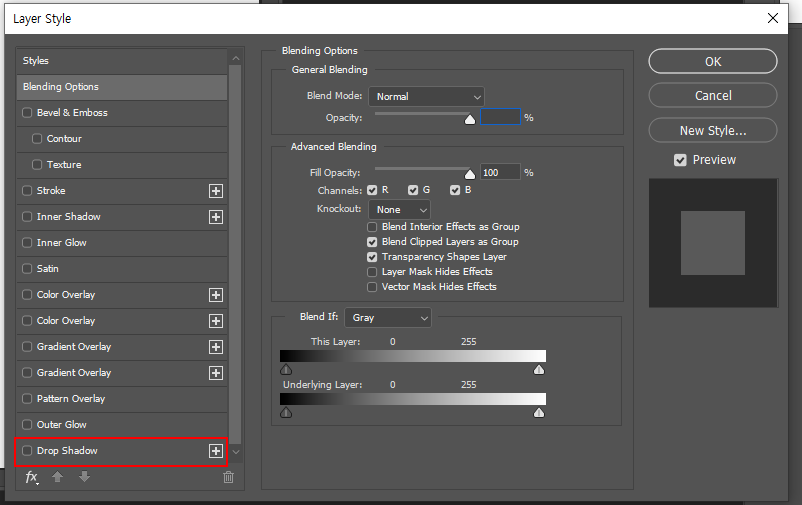This screenshot has height=505, width=802.
Task: Click the styles list scroll-up arrow
Action: [236, 59]
